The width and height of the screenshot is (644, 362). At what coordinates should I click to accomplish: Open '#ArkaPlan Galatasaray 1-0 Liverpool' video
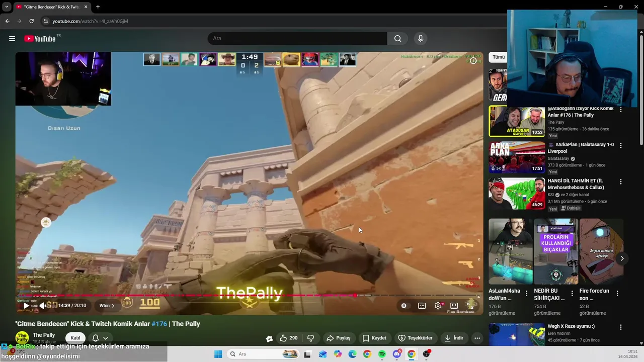(x=517, y=157)
